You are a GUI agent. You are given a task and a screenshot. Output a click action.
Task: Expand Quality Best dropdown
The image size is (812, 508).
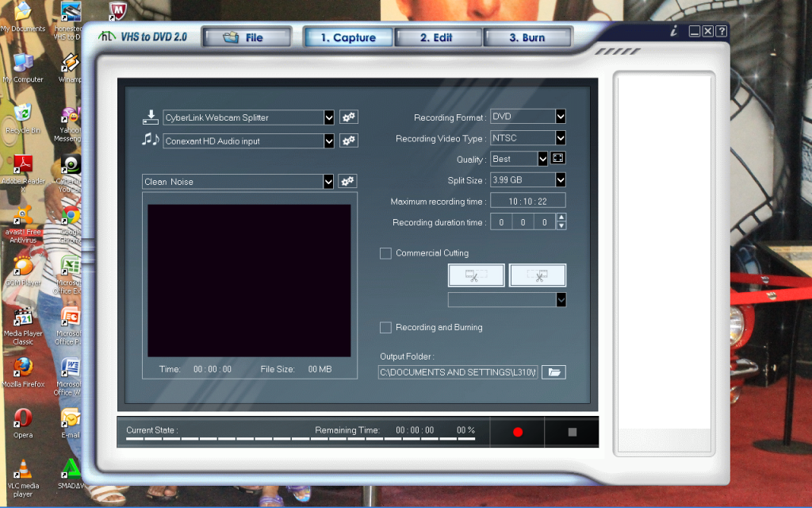click(x=542, y=159)
